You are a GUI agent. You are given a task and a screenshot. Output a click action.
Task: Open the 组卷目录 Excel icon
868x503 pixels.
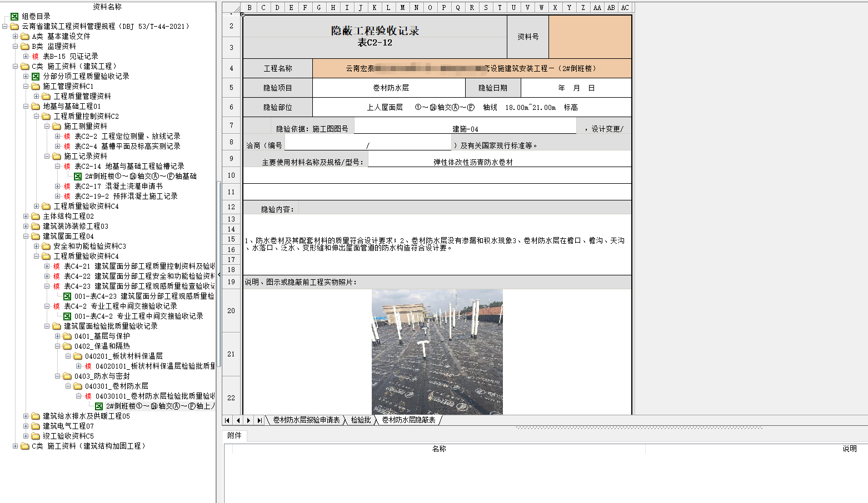14,17
